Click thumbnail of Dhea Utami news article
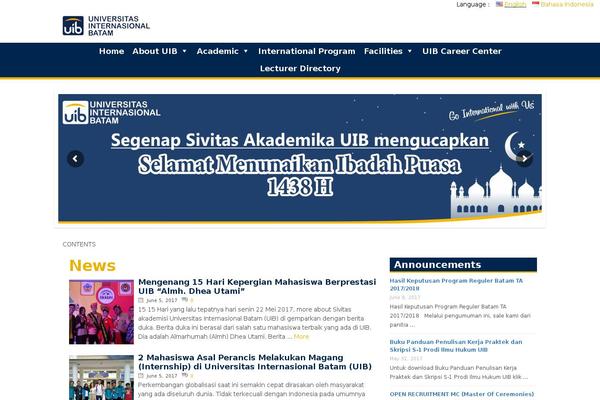Image resolution: width=600 pixels, height=400 pixels. click(x=101, y=312)
